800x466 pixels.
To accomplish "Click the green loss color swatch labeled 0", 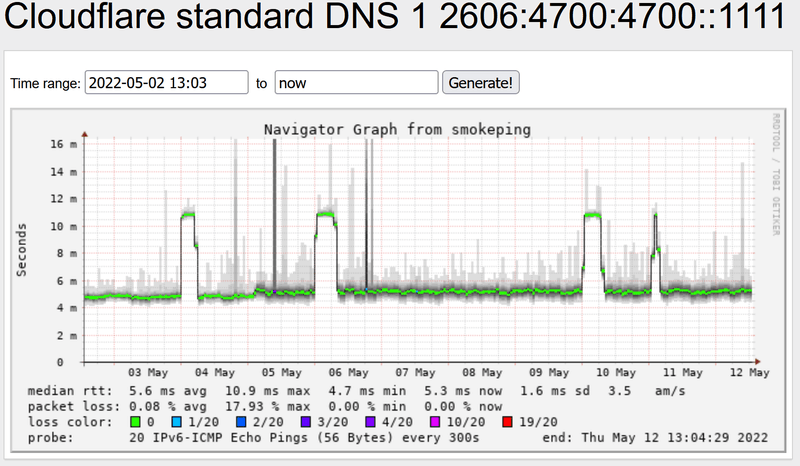I will point(135,422).
